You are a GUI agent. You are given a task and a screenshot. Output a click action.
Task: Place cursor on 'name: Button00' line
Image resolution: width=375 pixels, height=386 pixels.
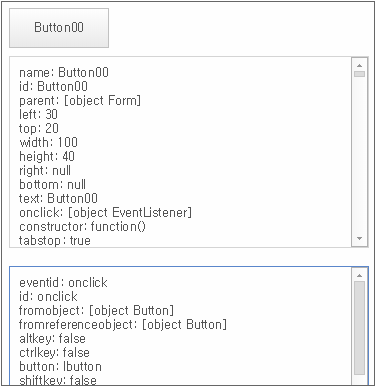tap(64, 72)
